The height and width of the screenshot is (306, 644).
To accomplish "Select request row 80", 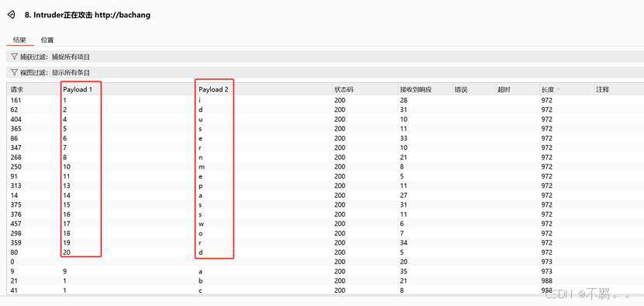I will pyautogui.click(x=325, y=252).
